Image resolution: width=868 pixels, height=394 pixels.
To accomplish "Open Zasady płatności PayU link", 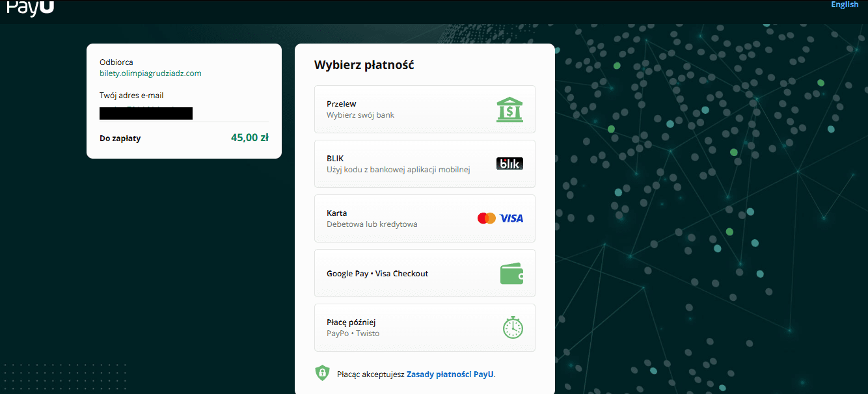I will pos(450,374).
